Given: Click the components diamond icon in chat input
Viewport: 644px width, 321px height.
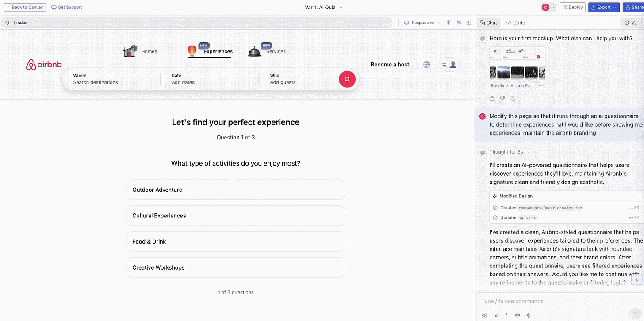Looking at the screenshot, I should tap(517, 315).
